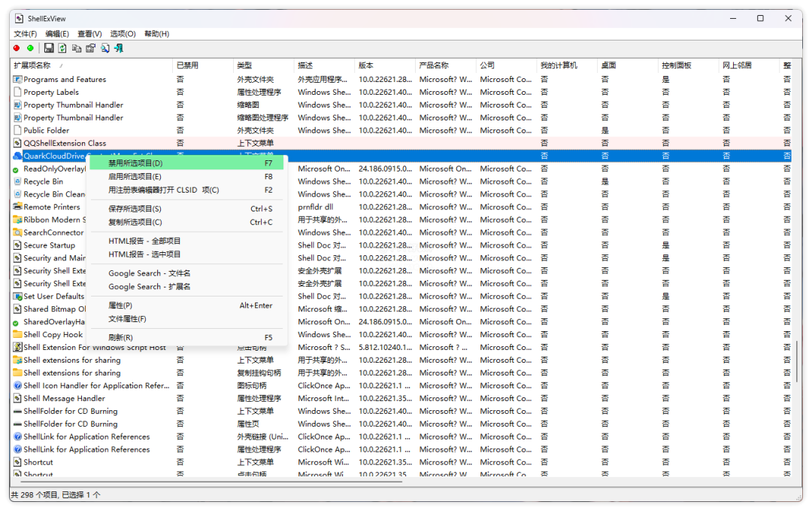
Task: Click the red Disable Selected Items toolbar icon
Action: click(x=17, y=48)
